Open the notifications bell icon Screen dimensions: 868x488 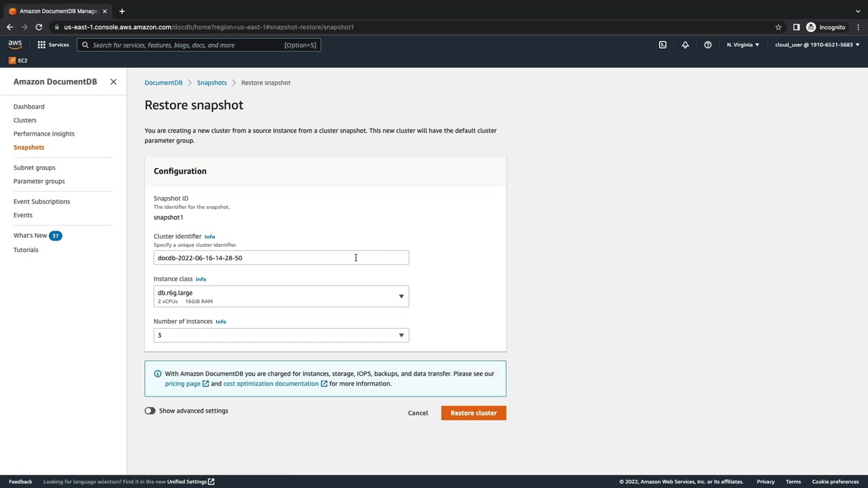click(685, 45)
